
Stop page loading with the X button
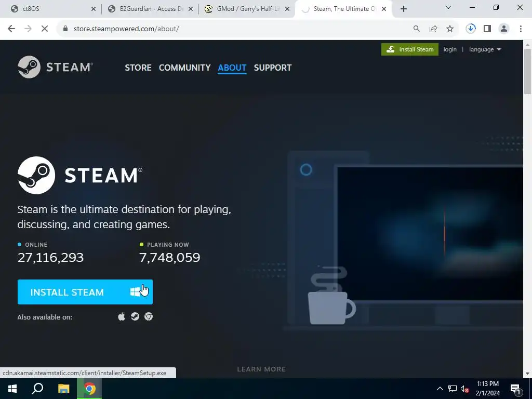tap(45, 29)
